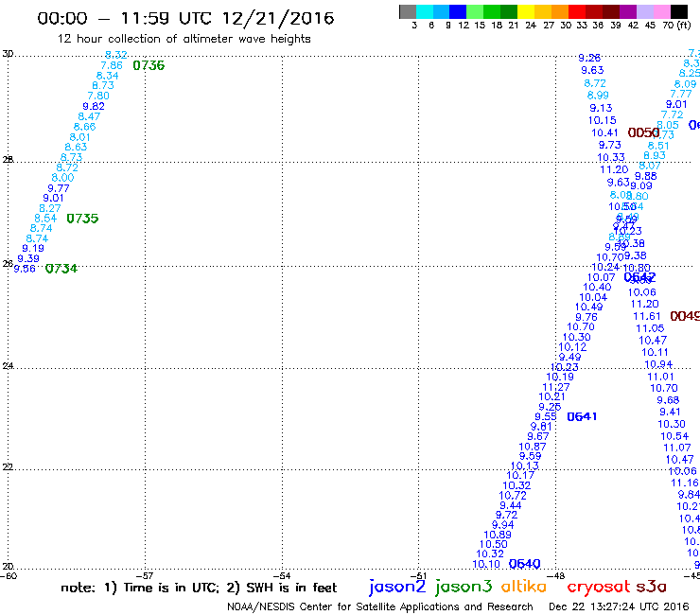Click the wave height value '10.94'
700x615 pixels.
pyautogui.click(x=658, y=365)
